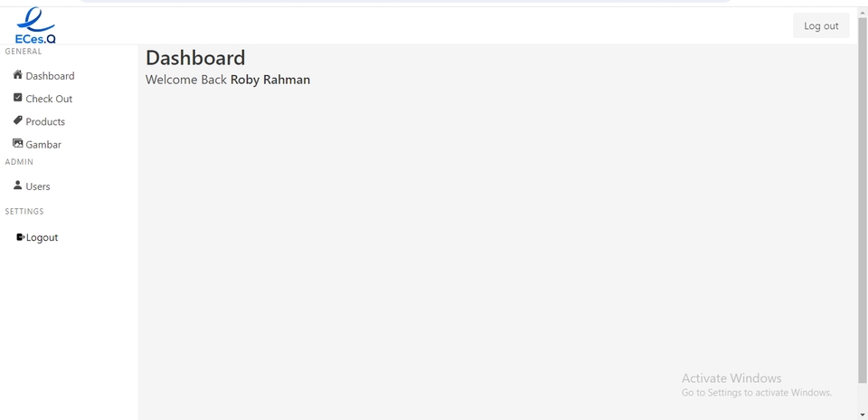Click the person icon beside Users

pyautogui.click(x=18, y=185)
